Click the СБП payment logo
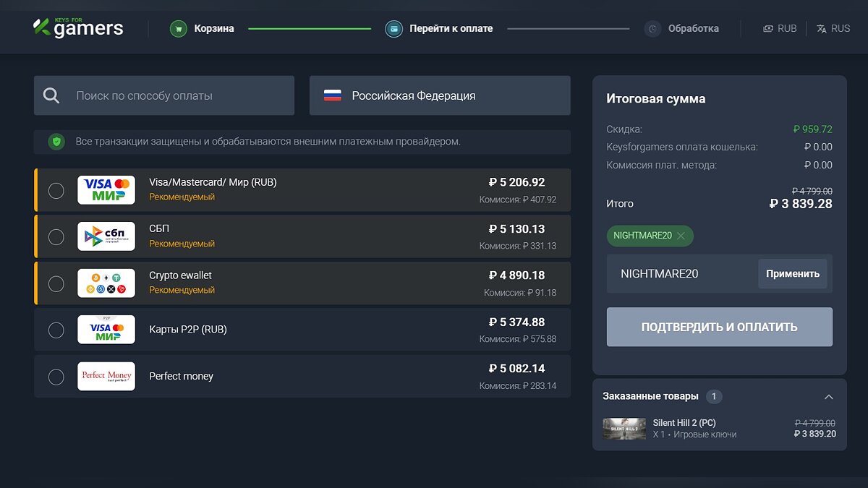This screenshot has width=868, height=488. (x=106, y=236)
